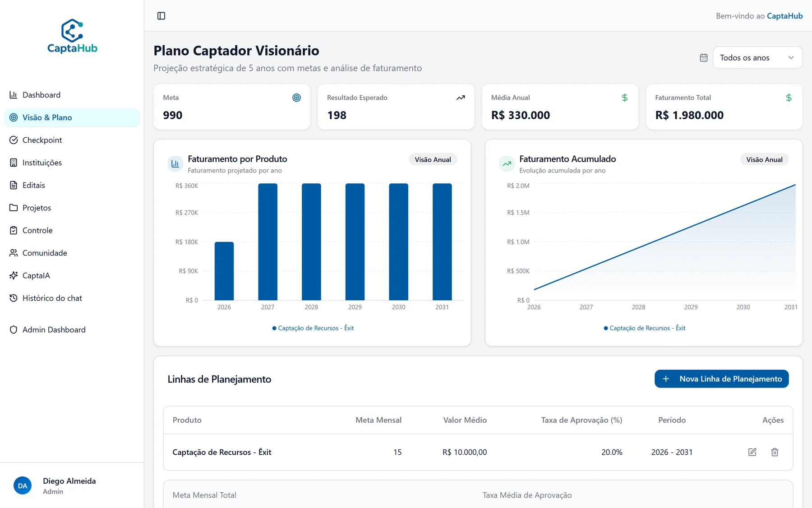Open the Projetos section
Viewport: 812px width, 508px height.
click(x=72, y=208)
